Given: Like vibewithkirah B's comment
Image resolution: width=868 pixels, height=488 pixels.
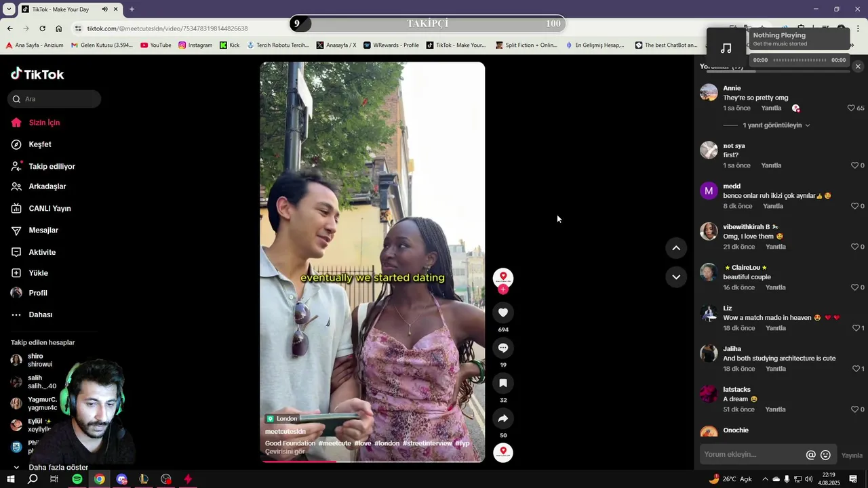Looking at the screenshot, I should tap(854, 247).
